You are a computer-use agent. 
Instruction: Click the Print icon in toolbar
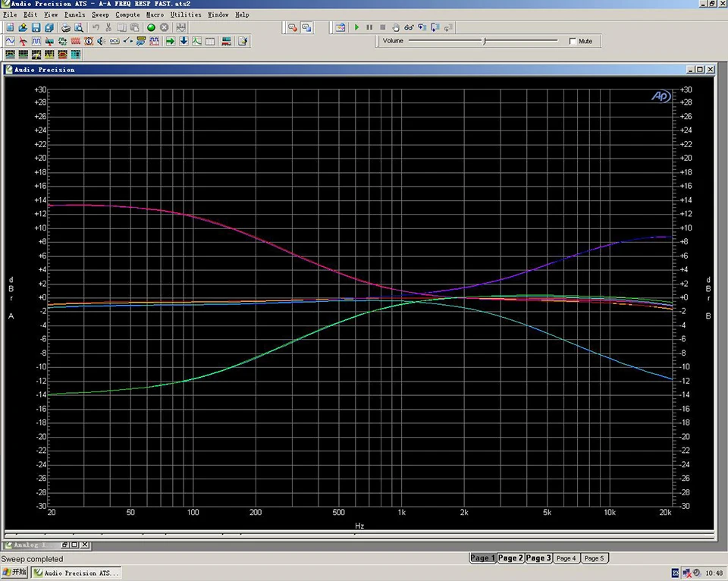66,27
